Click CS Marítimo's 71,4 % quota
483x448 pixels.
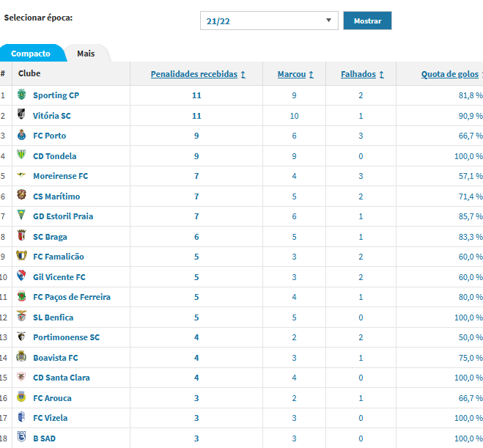tap(471, 197)
